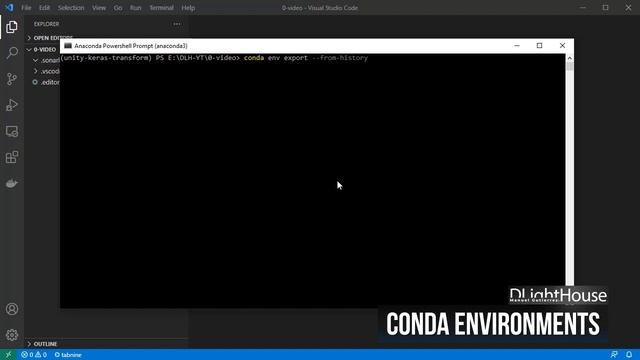Screen dimensions: 640x360
Task: Open the Extensions view
Action: coord(12,157)
